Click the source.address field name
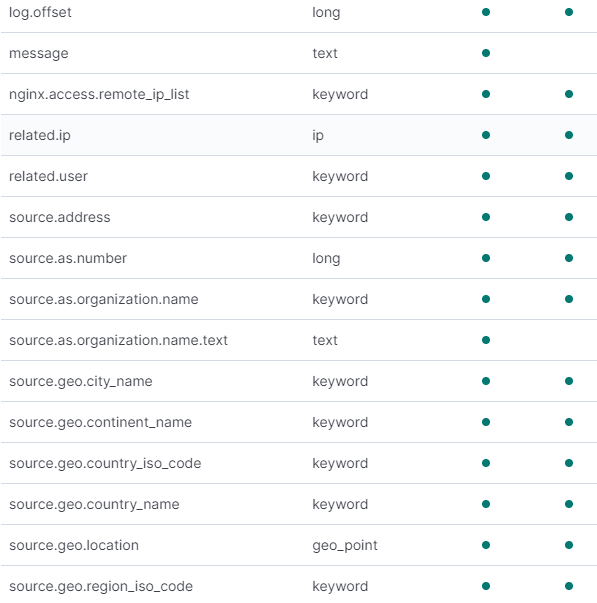The height and width of the screenshot is (603, 597). tap(60, 217)
